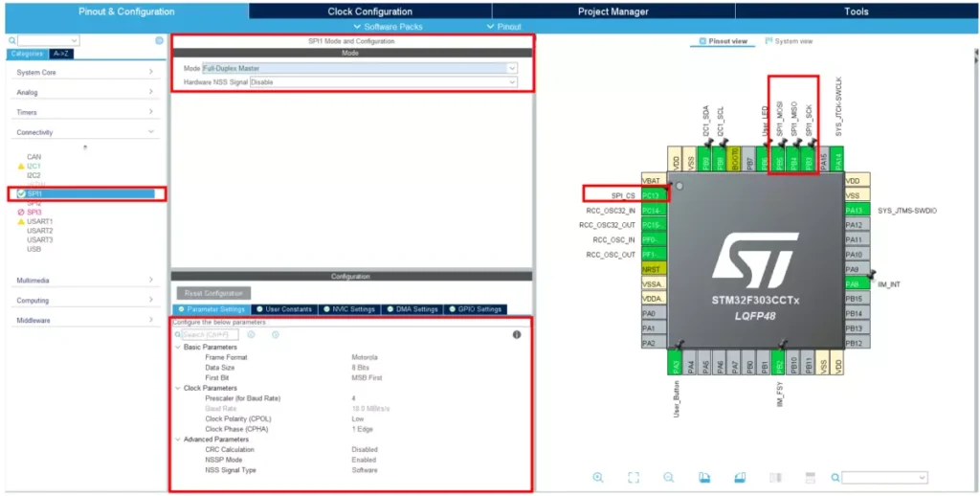
Task: Click the first round icon beside parameter search
Action: (252, 334)
